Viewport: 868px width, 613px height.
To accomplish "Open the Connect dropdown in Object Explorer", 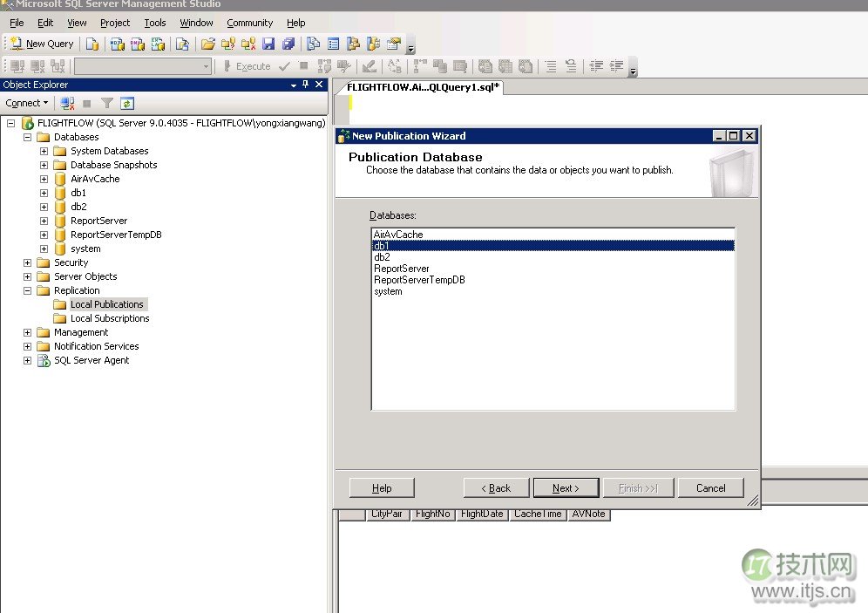I will (x=26, y=103).
